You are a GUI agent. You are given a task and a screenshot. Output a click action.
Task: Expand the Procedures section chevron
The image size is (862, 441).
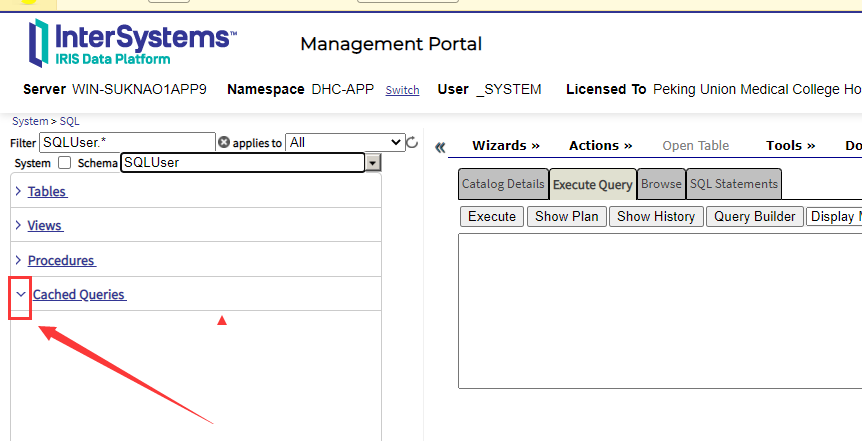click(x=19, y=259)
